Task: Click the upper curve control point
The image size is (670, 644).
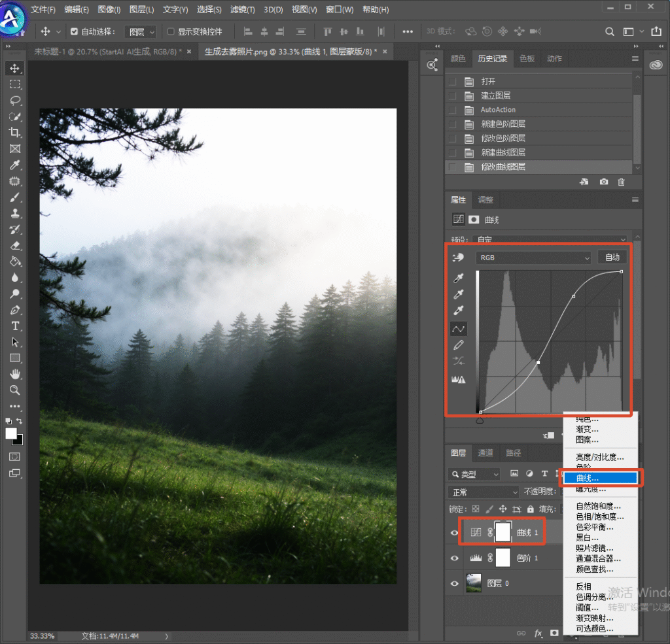Action: pos(573,296)
